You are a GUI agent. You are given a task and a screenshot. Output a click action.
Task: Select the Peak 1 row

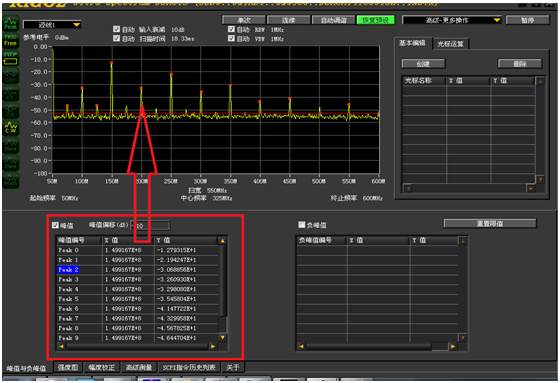138,260
